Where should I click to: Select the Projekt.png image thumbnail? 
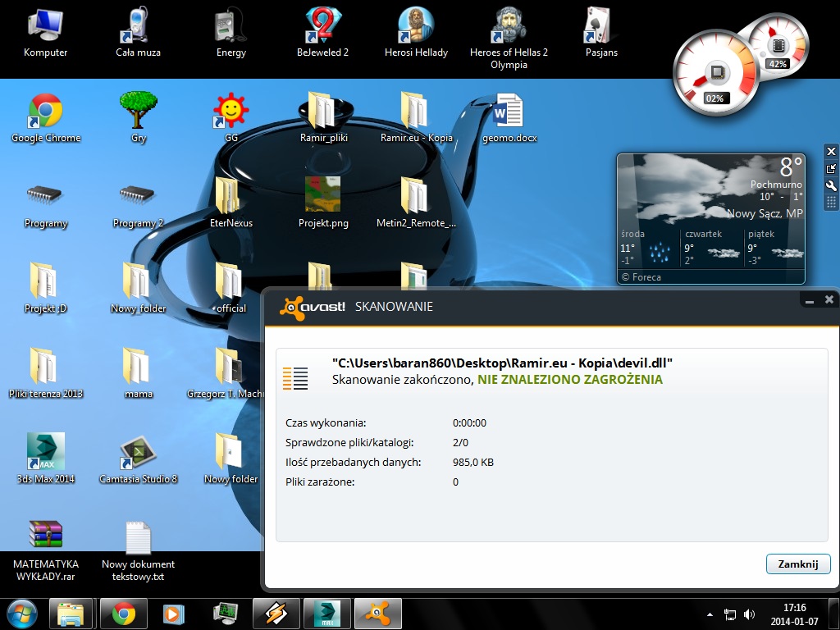pyautogui.click(x=323, y=203)
